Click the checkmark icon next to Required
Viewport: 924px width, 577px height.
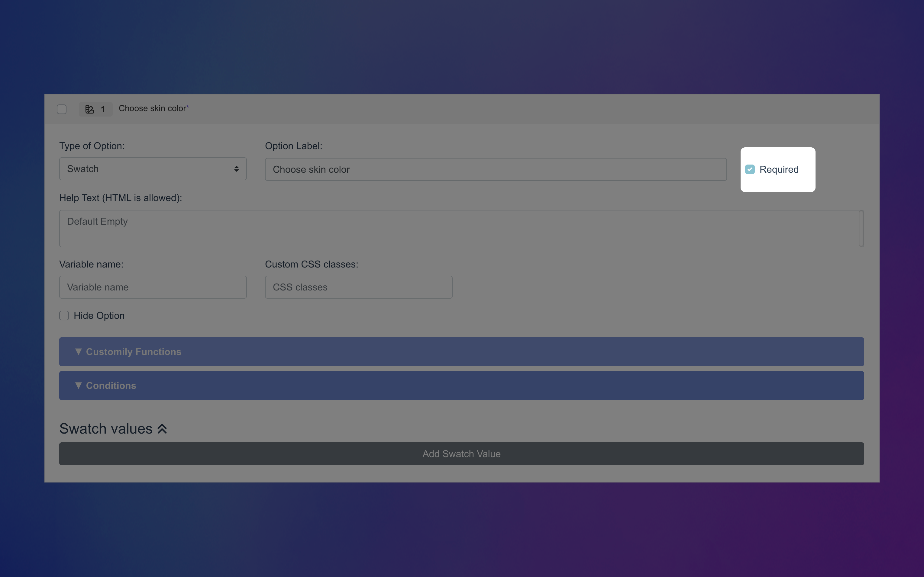click(x=750, y=169)
